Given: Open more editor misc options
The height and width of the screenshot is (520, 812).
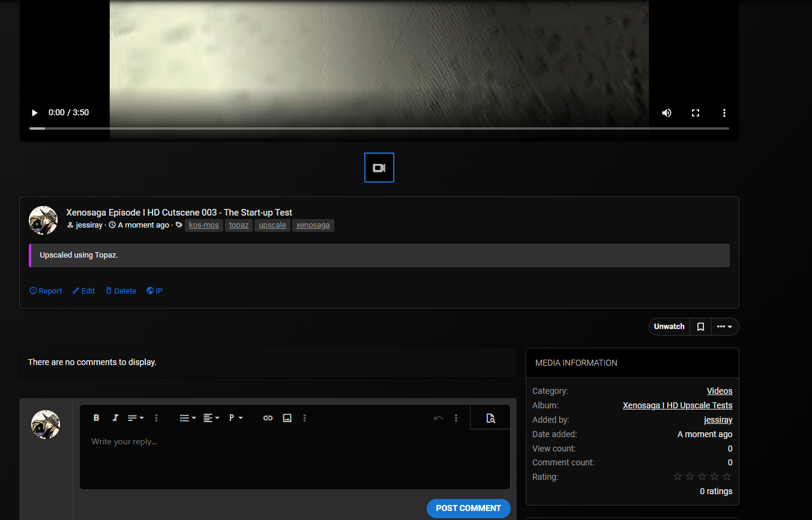Looking at the screenshot, I should click(456, 418).
